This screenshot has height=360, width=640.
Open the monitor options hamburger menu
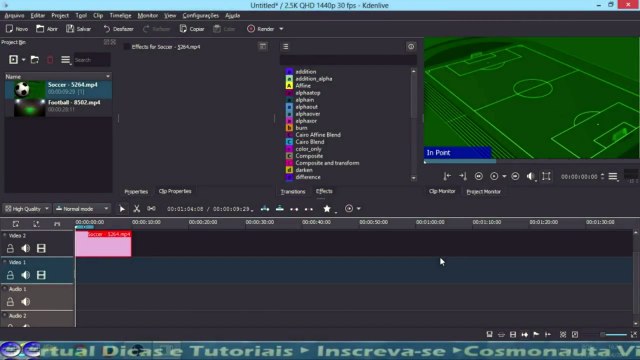pos(613,176)
